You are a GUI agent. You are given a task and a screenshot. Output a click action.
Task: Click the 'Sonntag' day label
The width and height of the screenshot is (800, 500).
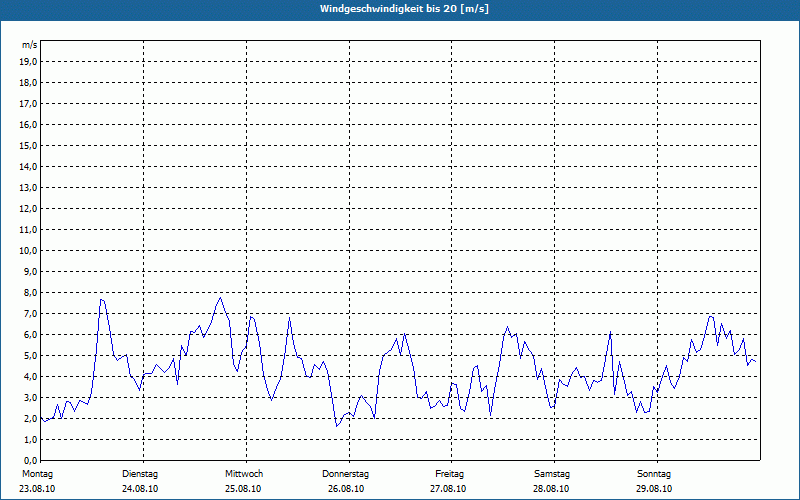click(654, 474)
